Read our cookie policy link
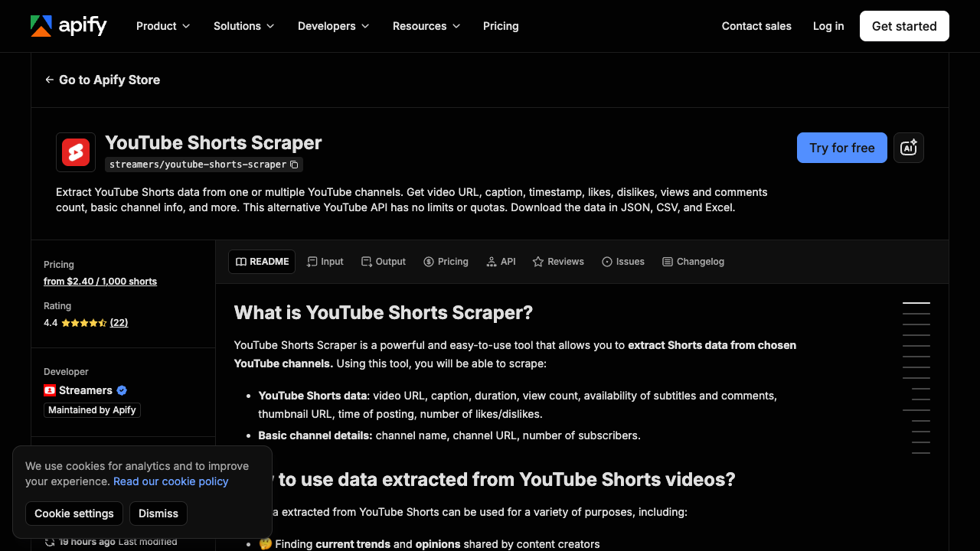The height and width of the screenshot is (551, 980). tap(171, 481)
